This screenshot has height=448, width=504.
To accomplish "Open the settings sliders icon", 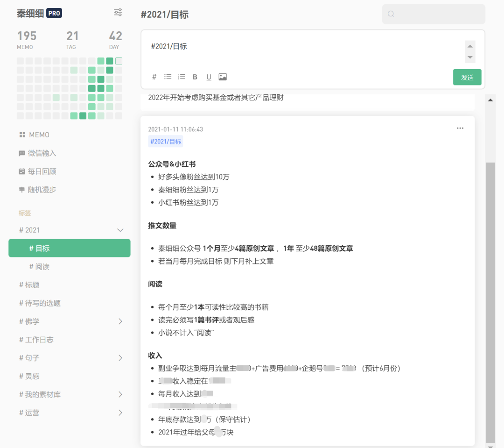I will coord(118,13).
